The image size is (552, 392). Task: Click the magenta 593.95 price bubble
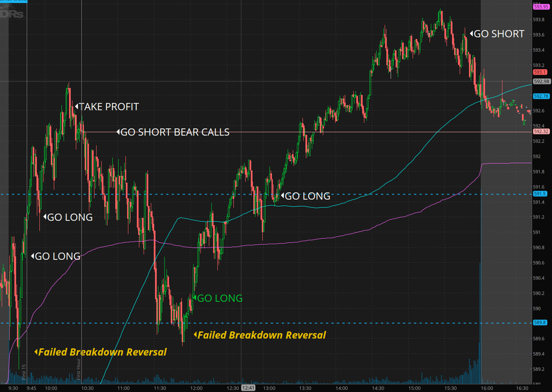(x=541, y=7)
